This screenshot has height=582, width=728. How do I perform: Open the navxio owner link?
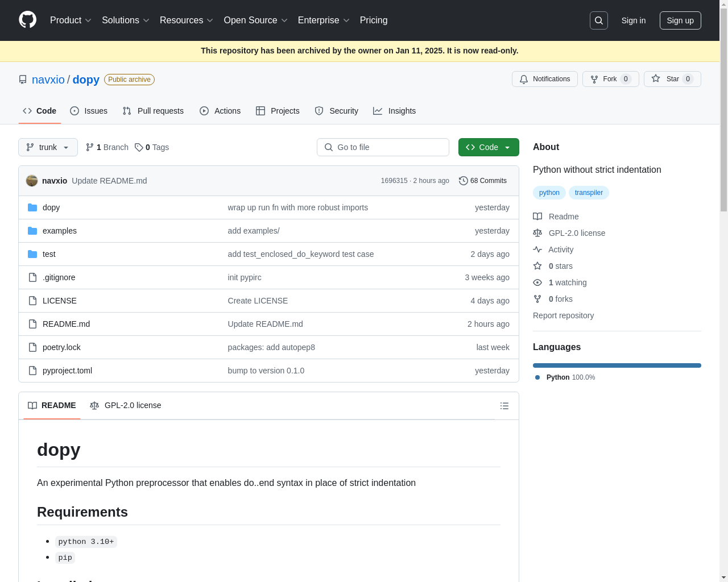pos(48,80)
